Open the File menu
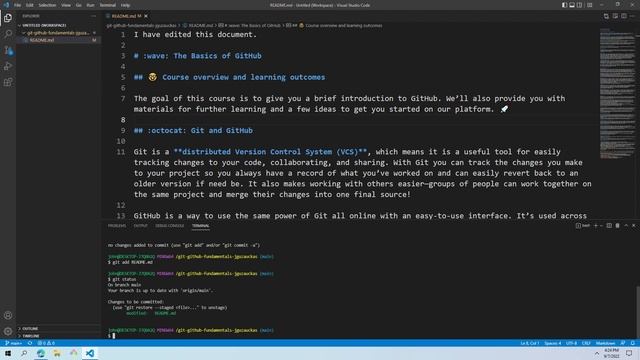Image resolution: width=640 pixels, height=360 pixels. click(x=17, y=5)
